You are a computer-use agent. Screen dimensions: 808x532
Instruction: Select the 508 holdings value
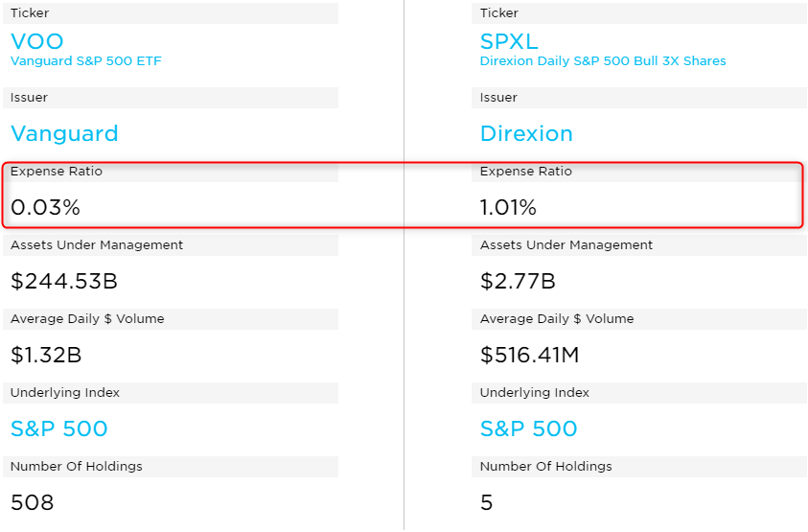click(x=32, y=502)
